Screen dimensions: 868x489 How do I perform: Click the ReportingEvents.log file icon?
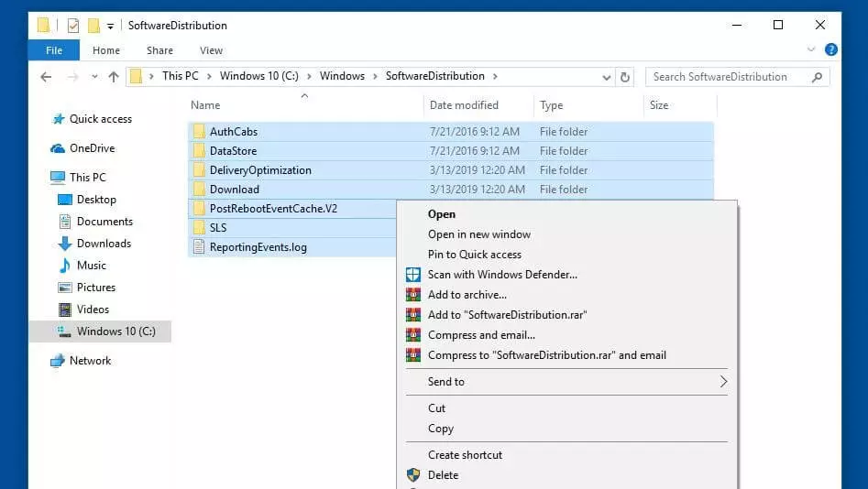pyautogui.click(x=199, y=247)
